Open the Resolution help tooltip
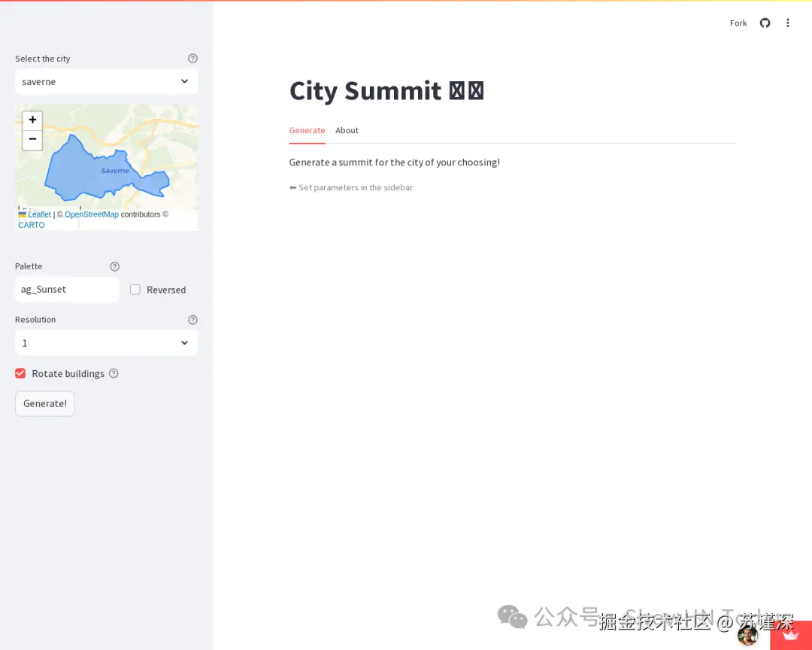This screenshot has width=812, height=650. point(192,319)
